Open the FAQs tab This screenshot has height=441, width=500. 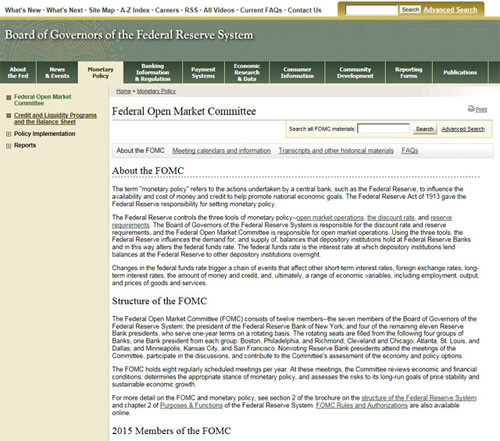tap(410, 151)
